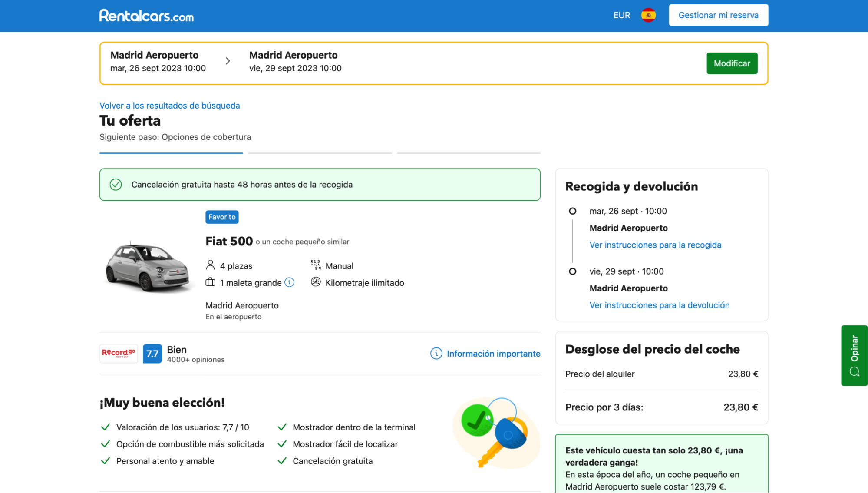This screenshot has width=868, height=493.
Task: Click the checkmark beside Opción de combustible más solicitada
Action: click(x=105, y=444)
